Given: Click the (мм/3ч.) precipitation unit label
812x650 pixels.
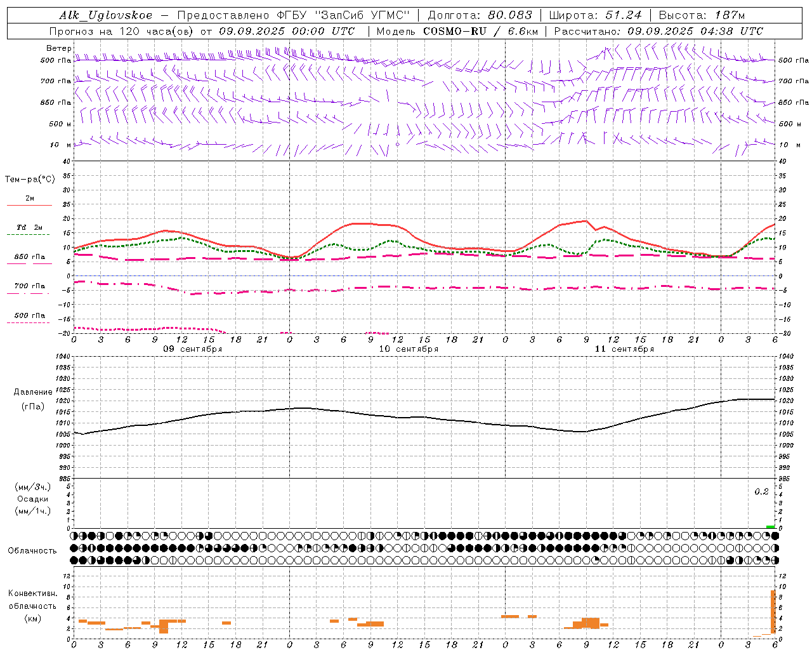Looking at the screenshot, I should pos(33,487).
